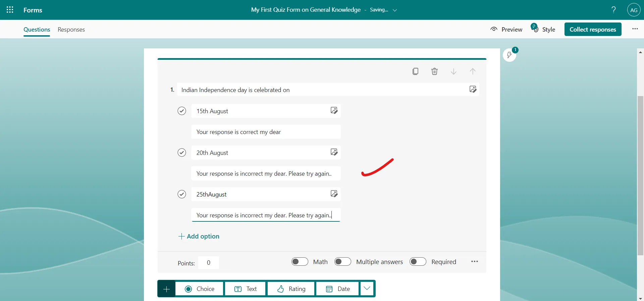This screenshot has height=301, width=644.
Task: Insert image for 25thAugust option
Action: click(x=334, y=193)
